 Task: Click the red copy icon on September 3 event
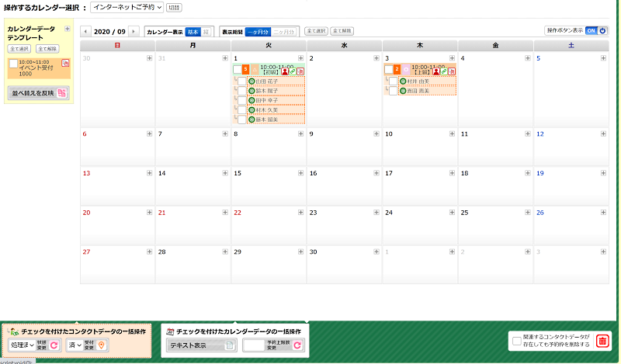tap(452, 71)
